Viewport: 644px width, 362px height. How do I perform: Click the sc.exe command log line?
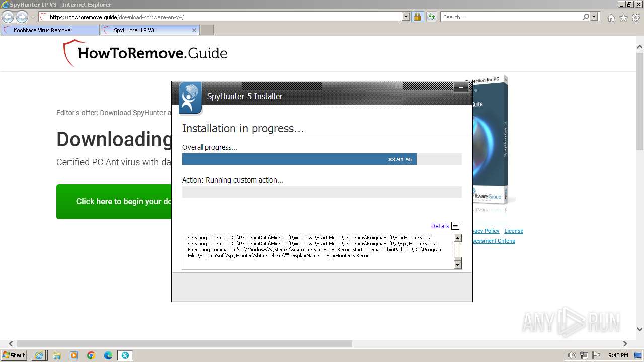315,252
